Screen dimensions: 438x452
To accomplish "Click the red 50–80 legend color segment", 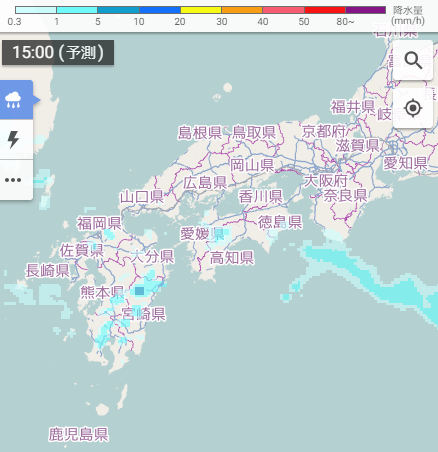I will (325, 10).
